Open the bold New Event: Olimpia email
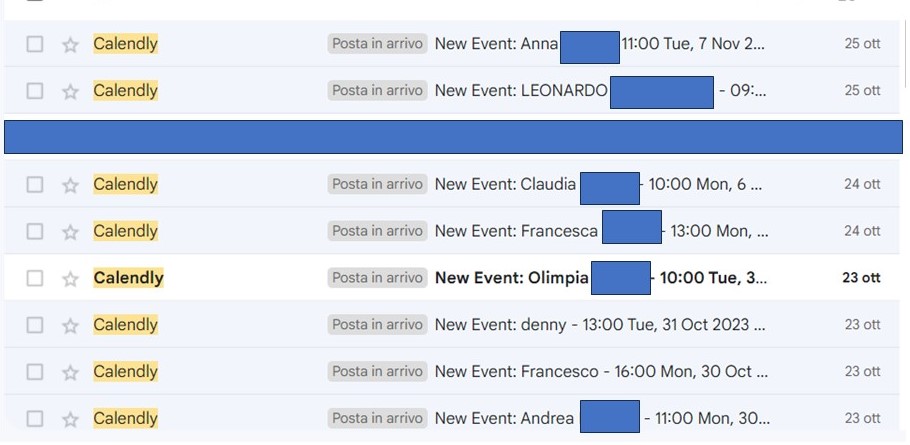This screenshot has width=910, height=445. pyautogui.click(x=511, y=278)
